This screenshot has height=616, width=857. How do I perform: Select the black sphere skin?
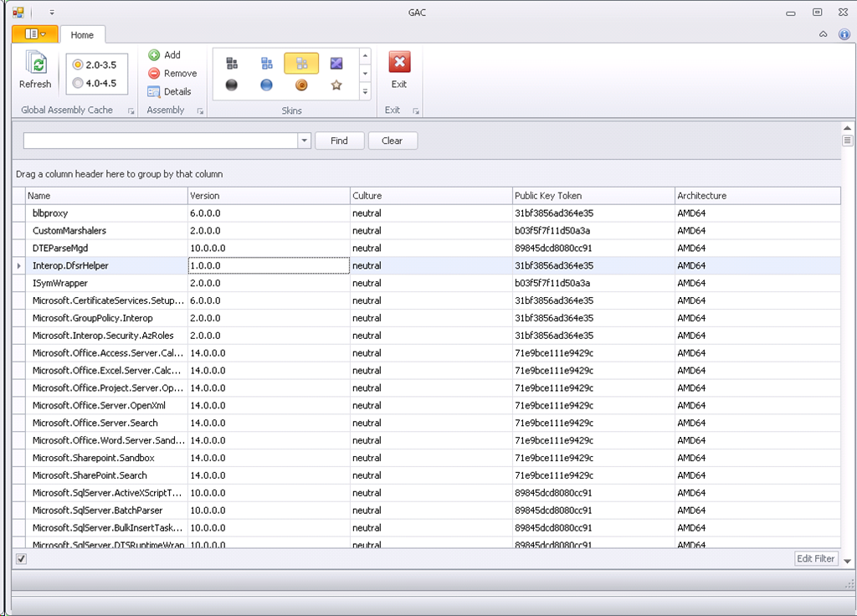tap(232, 85)
